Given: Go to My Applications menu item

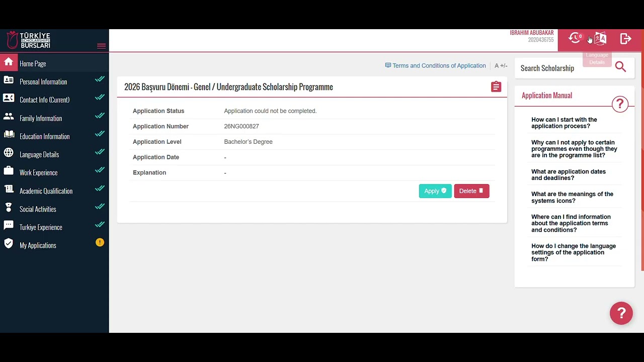Looking at the screenshot, I should [54, 245].
